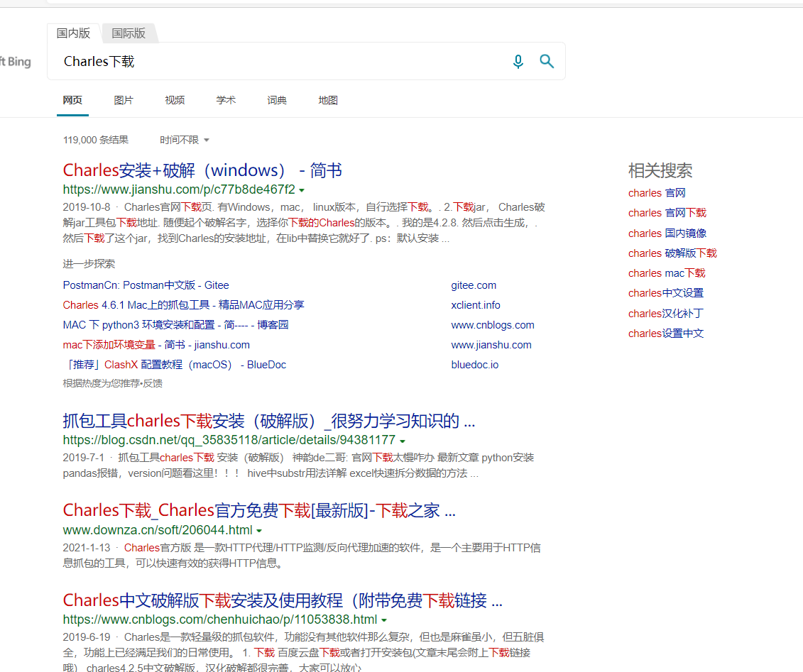Screen dimensions: 803x672
Task: Select related search charles mac下载
Action: tap(667, 273)
